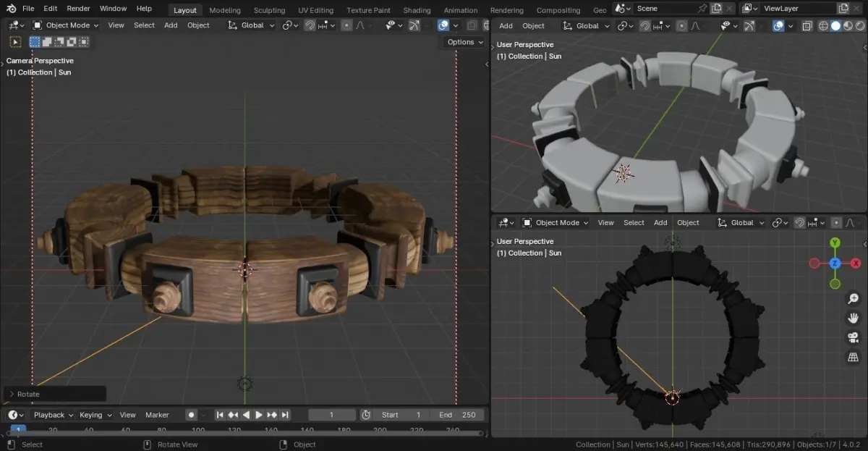Switch to the UV Editing workspace tab
The height and width of the screenshot is (451, 868).
click(x=315, y=10)
